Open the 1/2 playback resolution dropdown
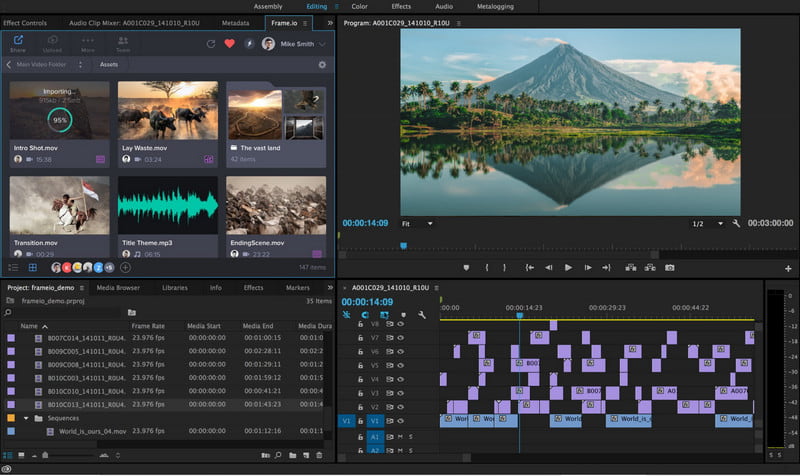This screenshot has height=476, width=800. click(x=708, y=223)
